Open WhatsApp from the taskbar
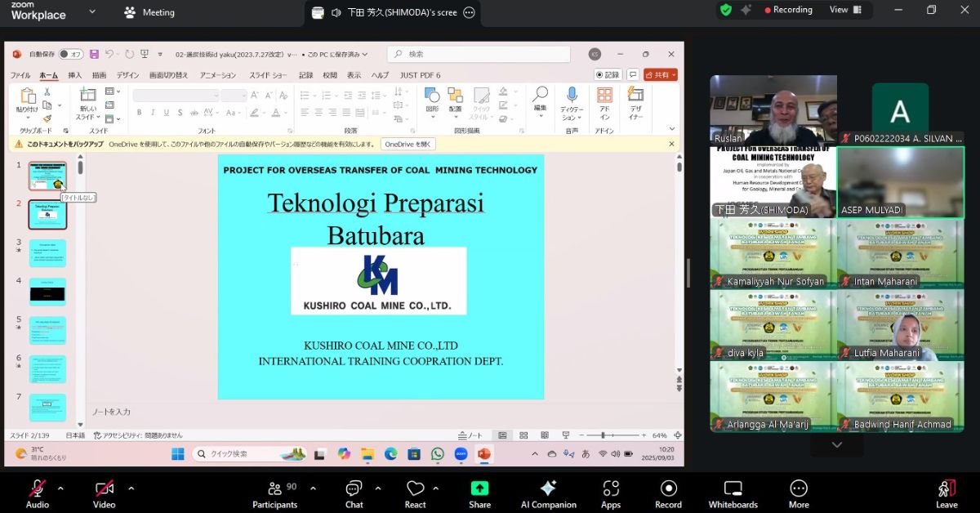980x513 pixels. point(437,453)
